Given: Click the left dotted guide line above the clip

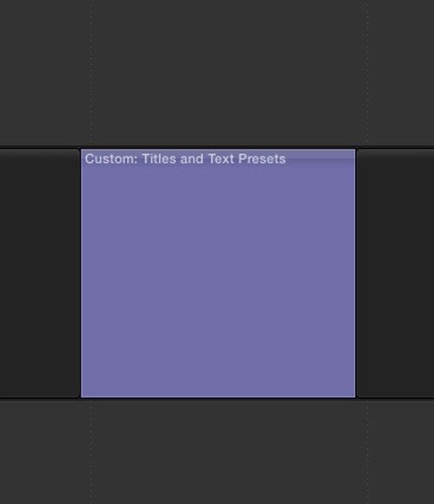Looking at the screenshot, I should point(91,73).
